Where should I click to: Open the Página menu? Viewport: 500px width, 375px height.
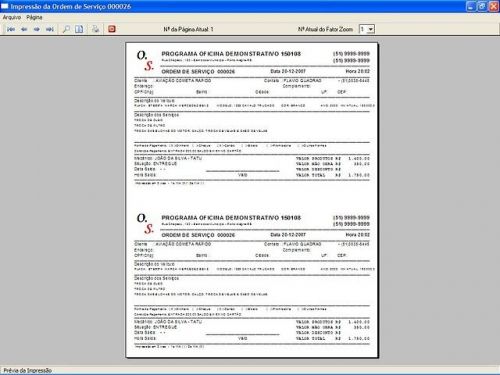(34, 17)
